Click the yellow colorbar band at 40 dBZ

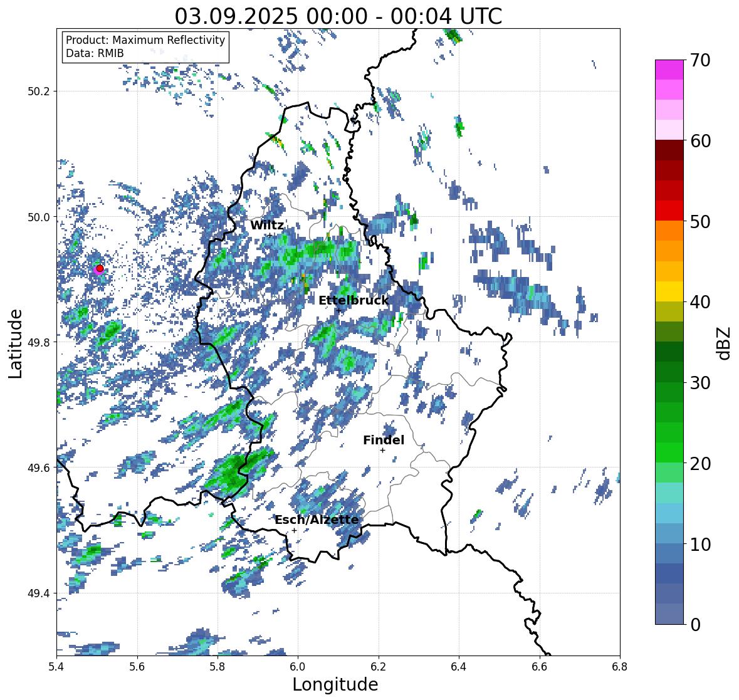click(x=669, y=291)
